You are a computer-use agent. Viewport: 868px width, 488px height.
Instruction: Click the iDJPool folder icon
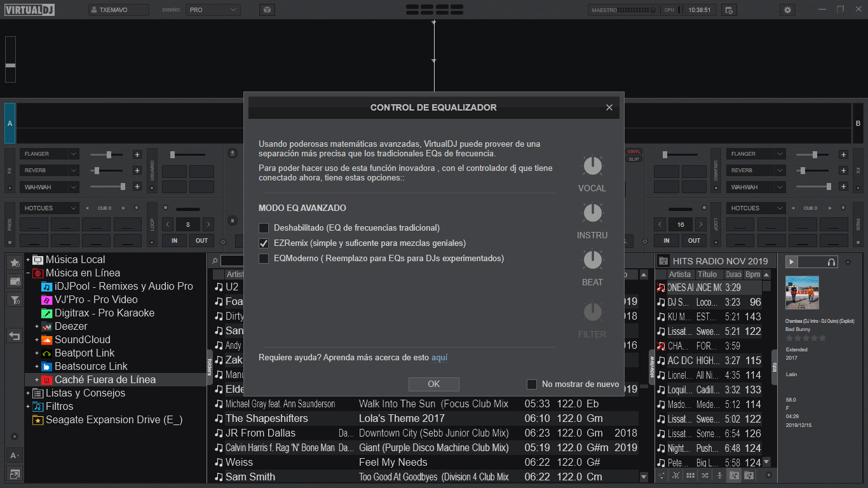(x=46, y=287)
